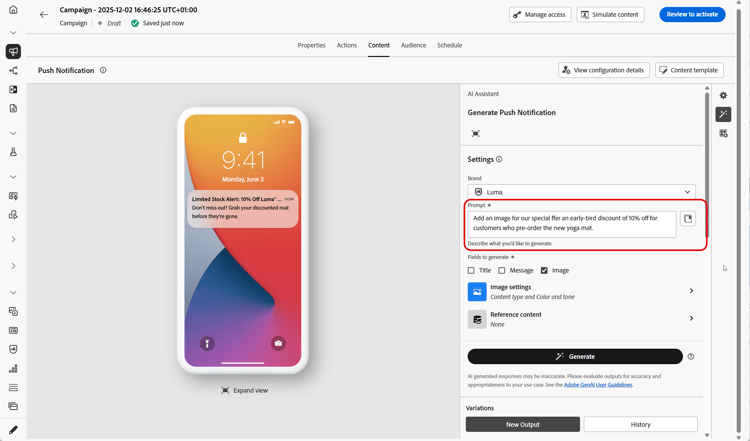The image size is (750, 441).
Task: Select the AI Assistant wand icon in right rail
Action: (723, 114)
